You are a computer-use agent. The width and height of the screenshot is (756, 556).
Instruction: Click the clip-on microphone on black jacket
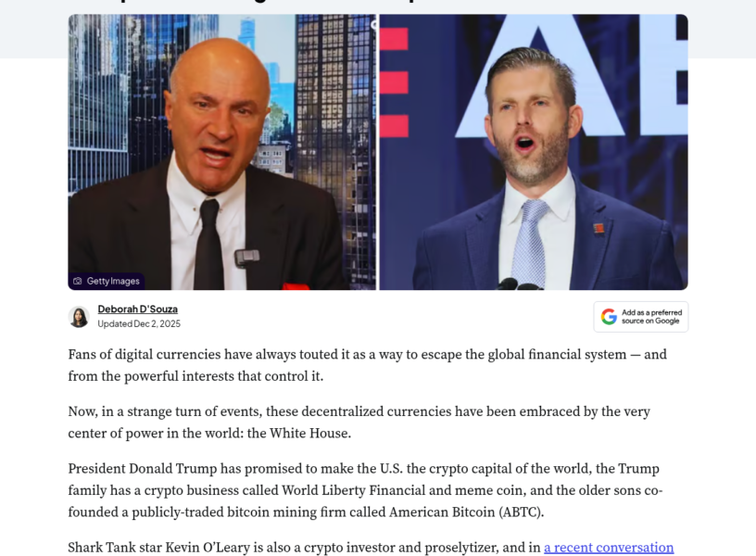tap(246, 258)
